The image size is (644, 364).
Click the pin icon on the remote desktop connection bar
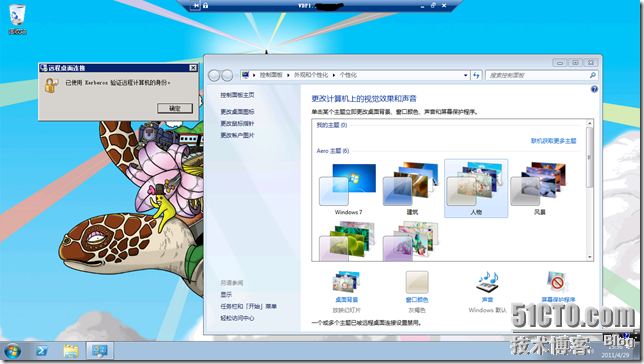click(196, 6)
